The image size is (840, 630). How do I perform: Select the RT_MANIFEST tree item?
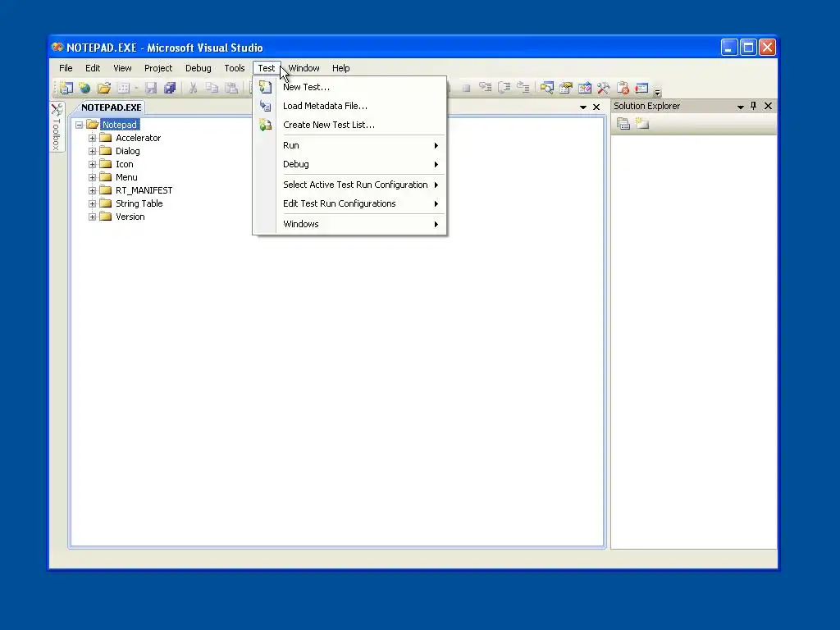(144, 190)
